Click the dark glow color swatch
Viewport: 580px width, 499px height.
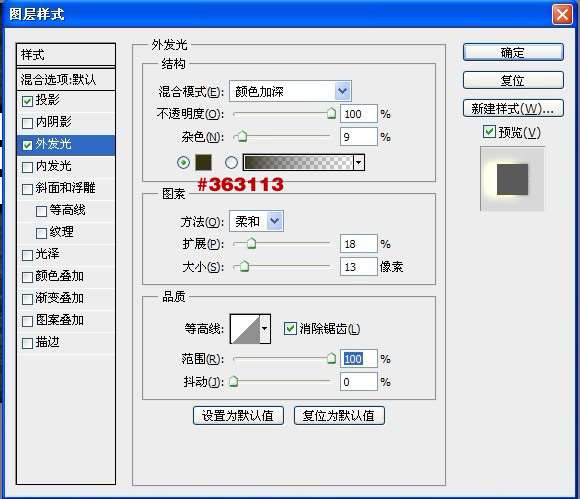pos(203,162)
